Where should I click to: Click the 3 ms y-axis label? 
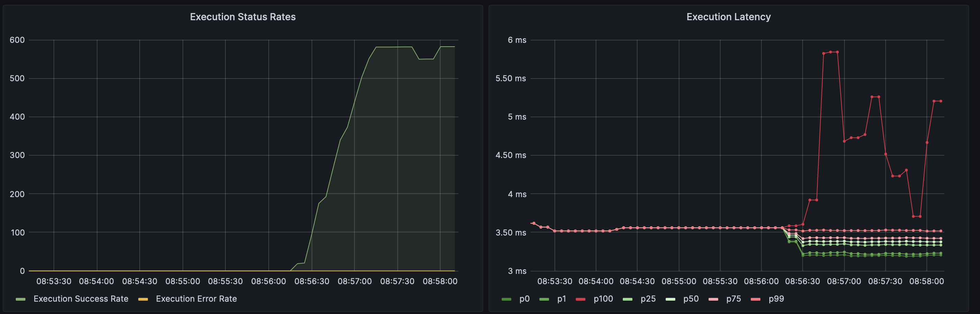tap(517, 271)
